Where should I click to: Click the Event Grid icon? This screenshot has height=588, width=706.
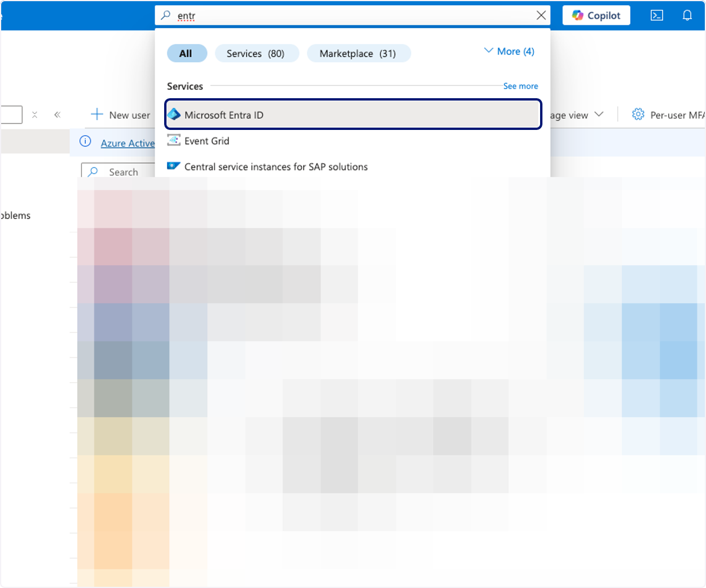pyautogui.click(x=174, y=141)
